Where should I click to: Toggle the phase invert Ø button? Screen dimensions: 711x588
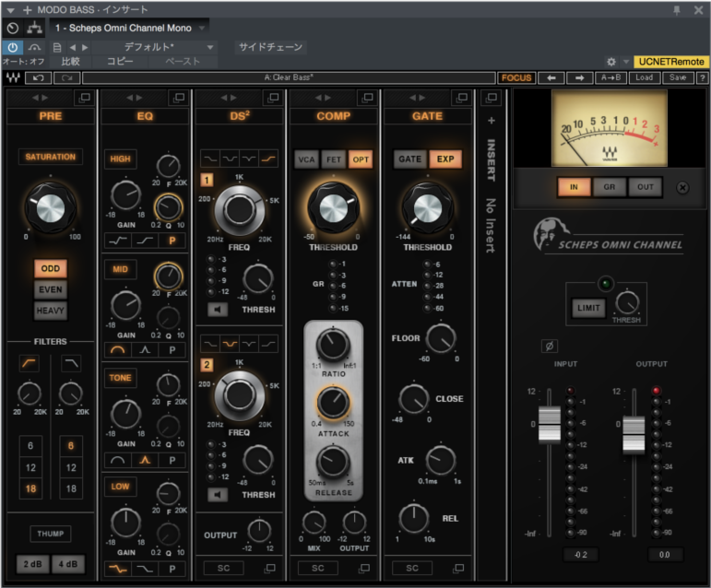click(549, 347)
